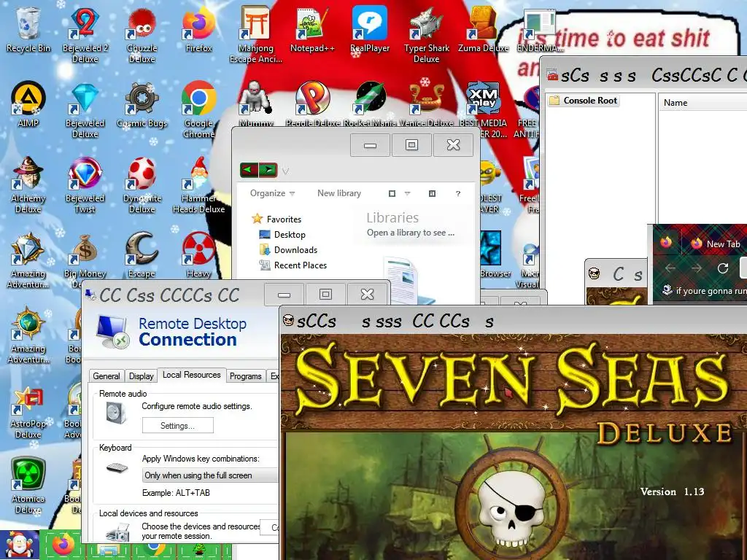The image size is (747, 560).
Task: Click the Firefox view pinned tab icon
Action: pyautogui.click(x=666, y=243)
